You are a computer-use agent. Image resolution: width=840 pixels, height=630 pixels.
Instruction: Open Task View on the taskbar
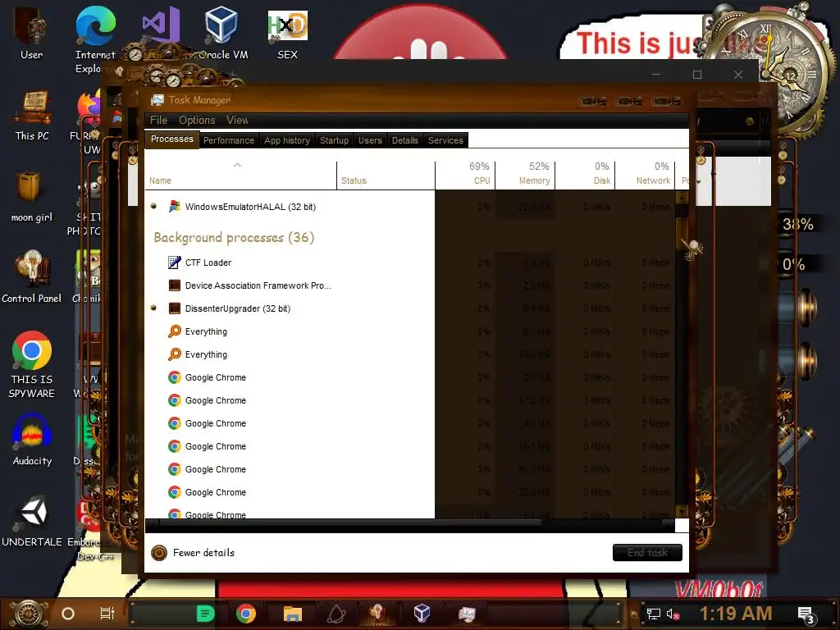tap(107, 614)
